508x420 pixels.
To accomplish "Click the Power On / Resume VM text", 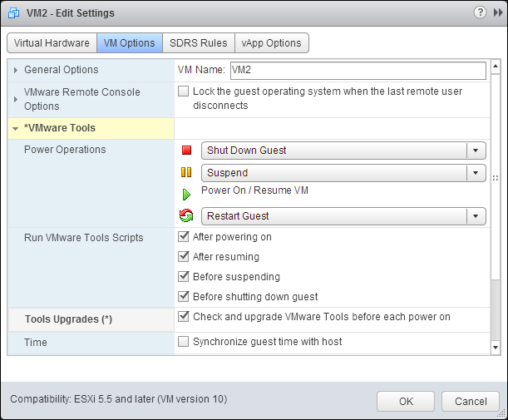I will click(x=254, y=190).
